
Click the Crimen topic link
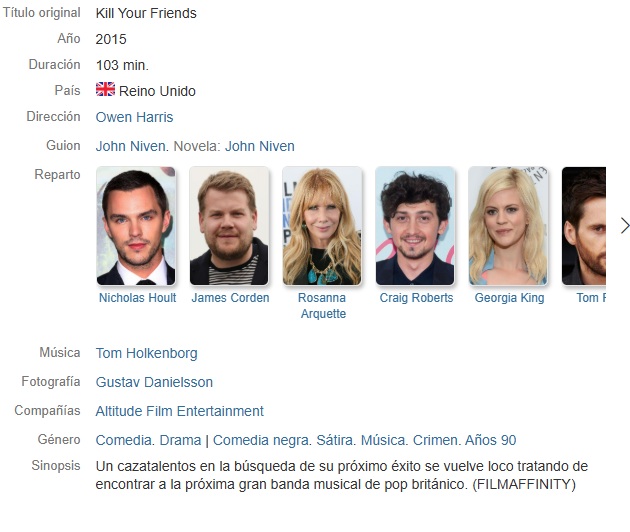[x=436, y=440]
